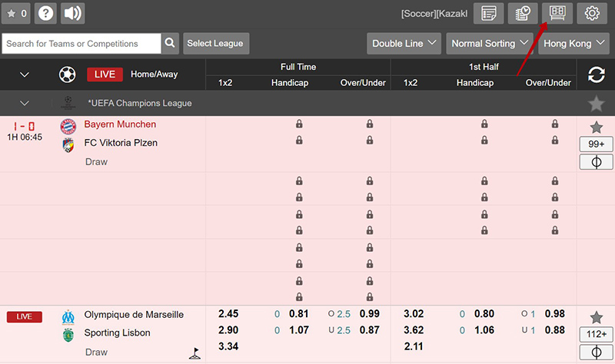Image resolution: width=615 pixels, height=364 pixels.
Task: Click the Select League button
Action: 216,44
